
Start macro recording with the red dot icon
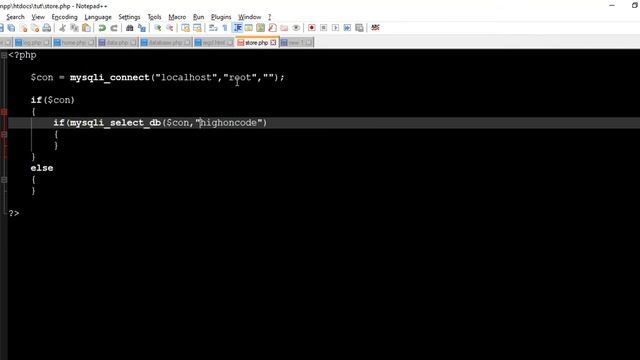[x=312, y=28]
